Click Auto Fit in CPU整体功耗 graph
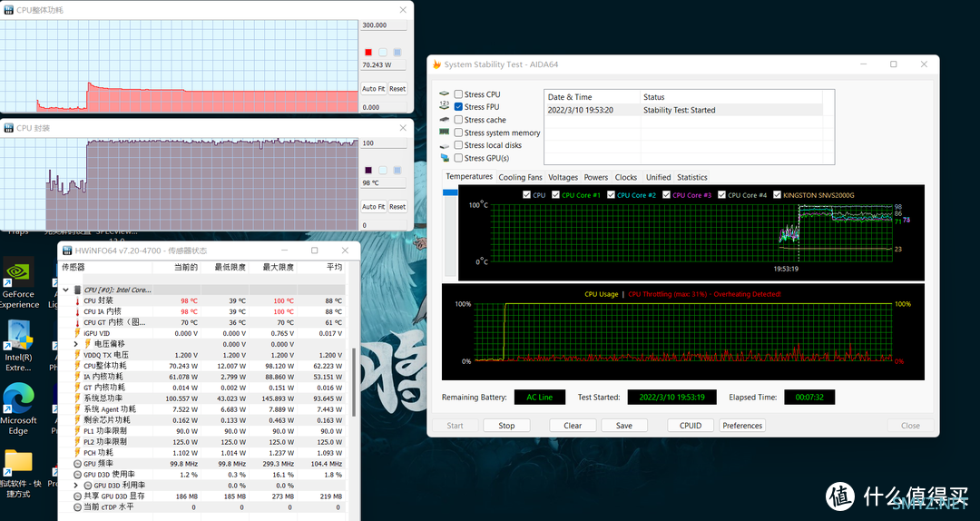Viewport: 980px width, 521px height. (373, 89)
